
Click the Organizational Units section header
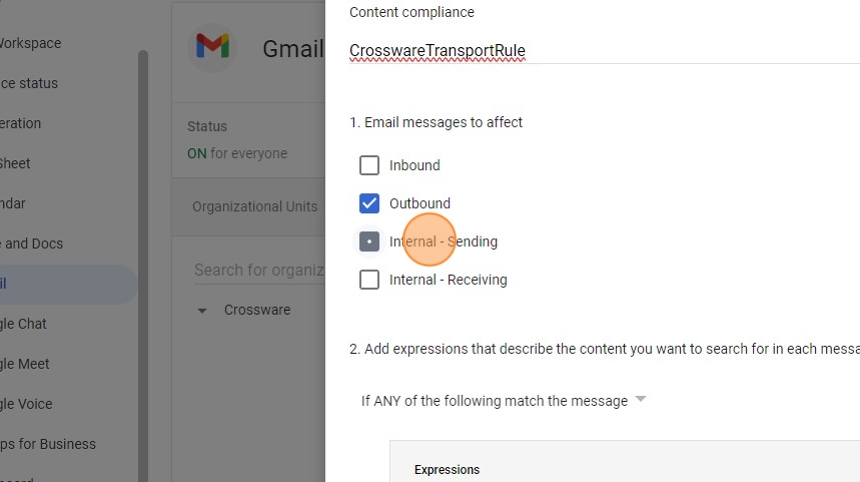pyautogui.click(x=254, y=207)
